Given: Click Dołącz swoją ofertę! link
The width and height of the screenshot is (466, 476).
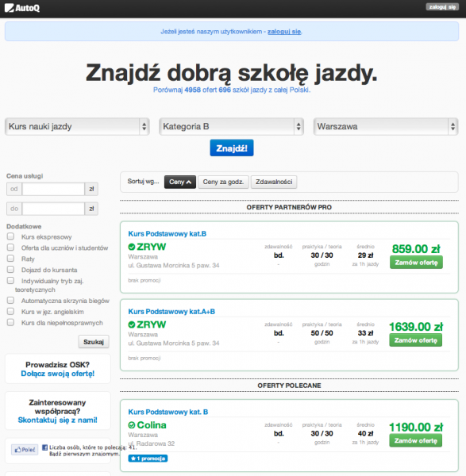Looking at the screenshot, I should [58, 374].
